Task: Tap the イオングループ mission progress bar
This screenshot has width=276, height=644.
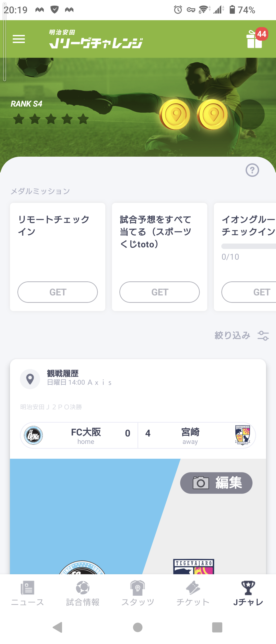Action: point(248,246)
